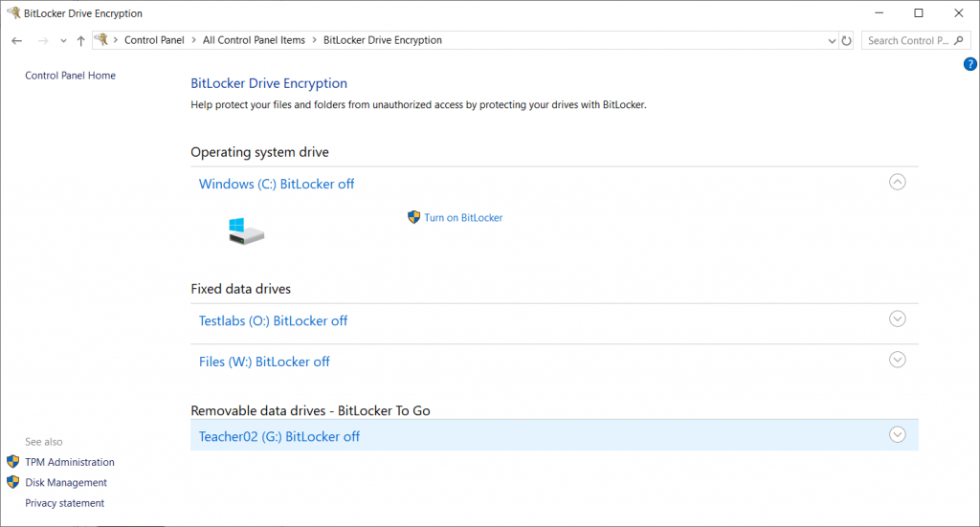Refresh the Control Panel page
Image resolution: width=980 pixels, height=527 pixels.
click(x=846, y=40)
